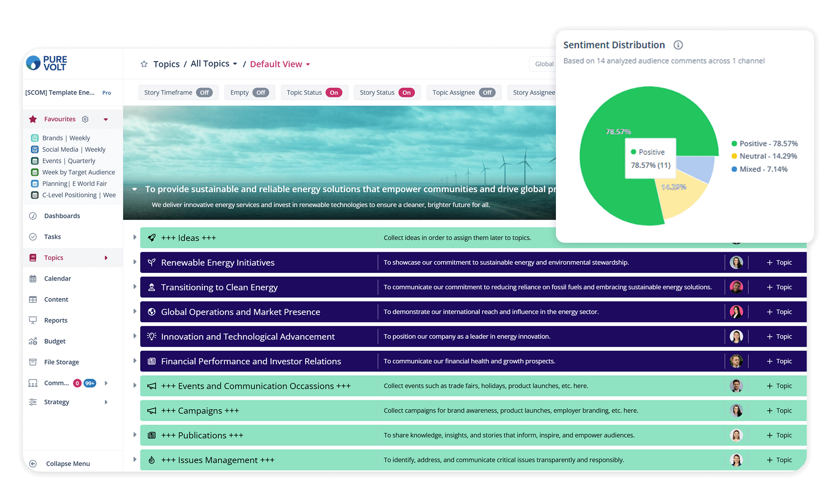
Task: Click the megaphone icon in Campaigns row
Action: (x=152, y=410)
